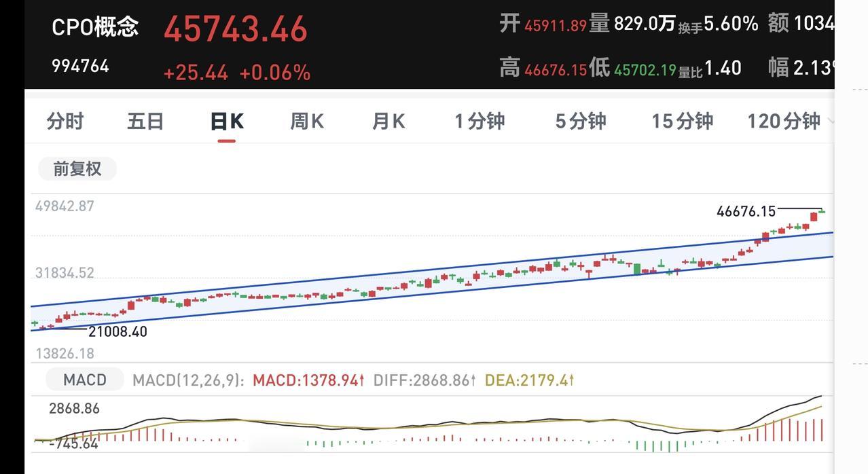Click the opening price 45911.89
The image size is (868, 474).
tap(556, 26)
